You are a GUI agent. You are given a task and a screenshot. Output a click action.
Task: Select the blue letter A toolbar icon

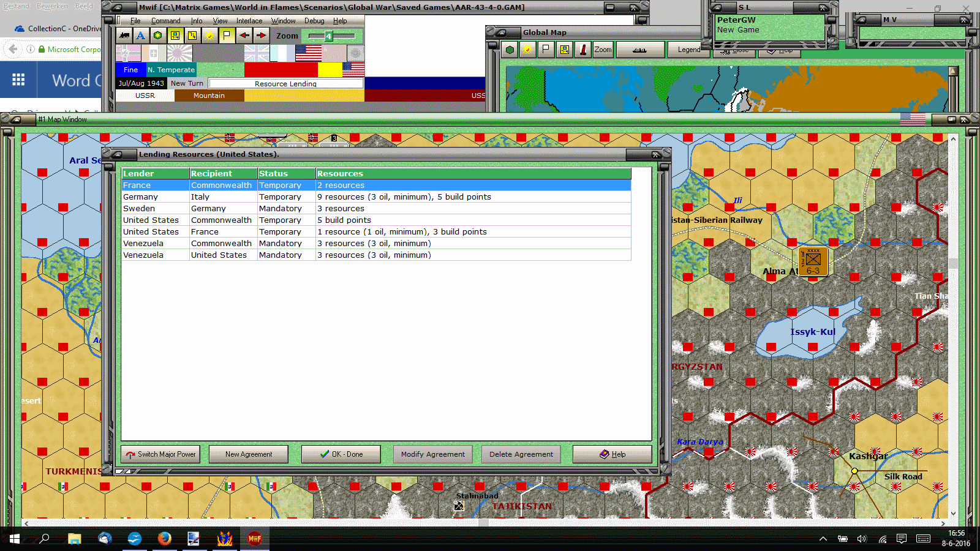click(141, 36)
